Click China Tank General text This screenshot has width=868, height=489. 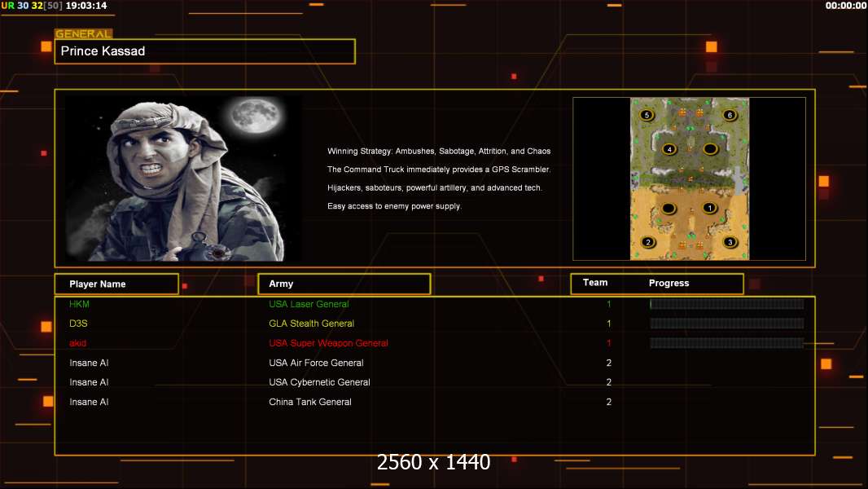[x=310, y=402]
